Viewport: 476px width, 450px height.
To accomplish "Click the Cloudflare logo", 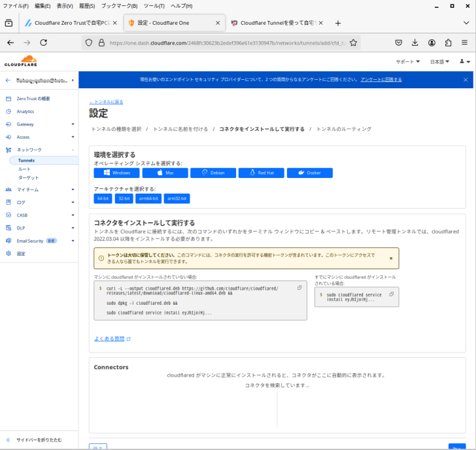I will pyautogui.click(x=21, y=61).
